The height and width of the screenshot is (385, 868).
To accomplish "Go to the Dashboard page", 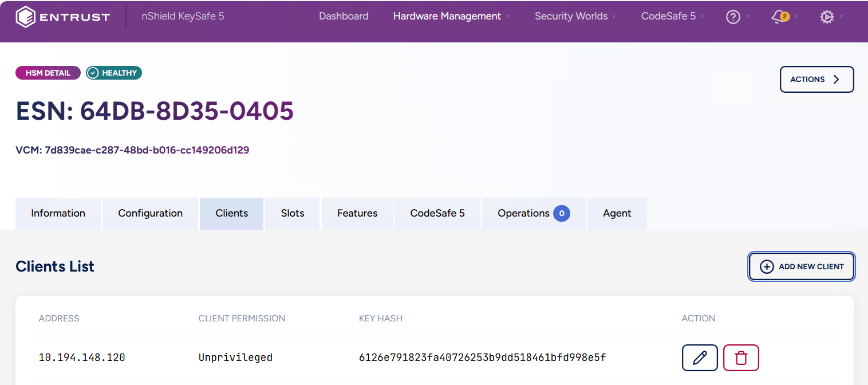I will click(344, 17).
